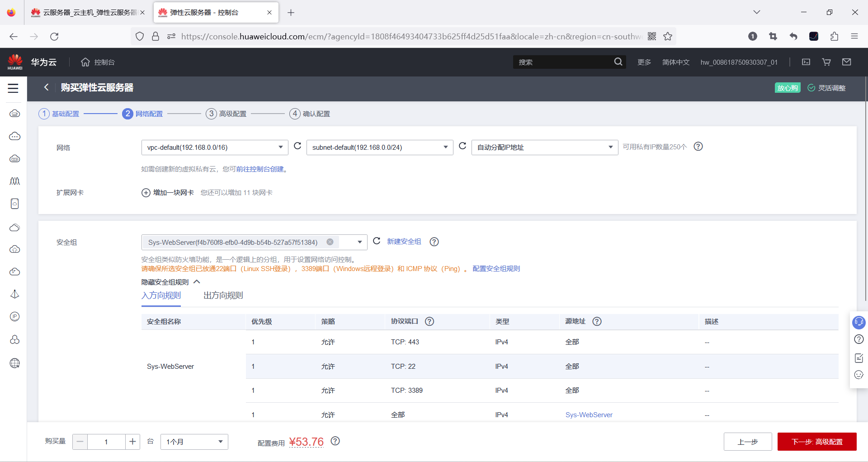
Task: Switch to the 出方向规则 tab
Action: click(223, 295)
